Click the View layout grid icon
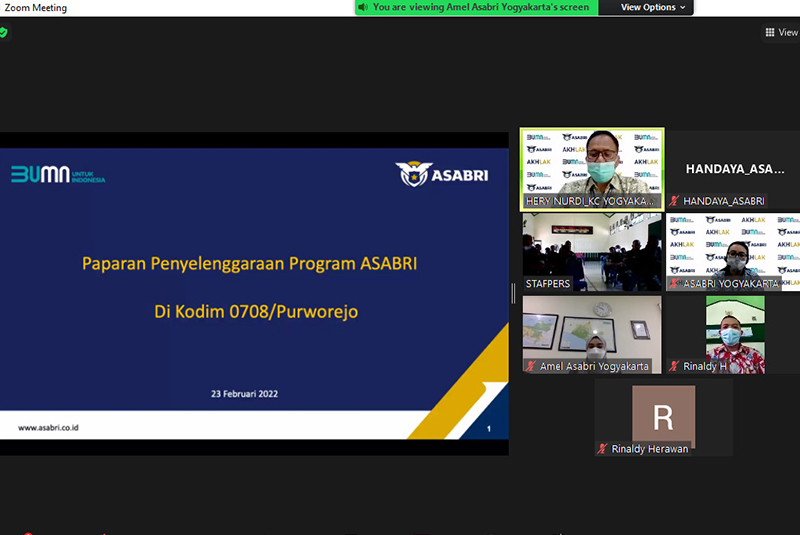 pos(770,33)
